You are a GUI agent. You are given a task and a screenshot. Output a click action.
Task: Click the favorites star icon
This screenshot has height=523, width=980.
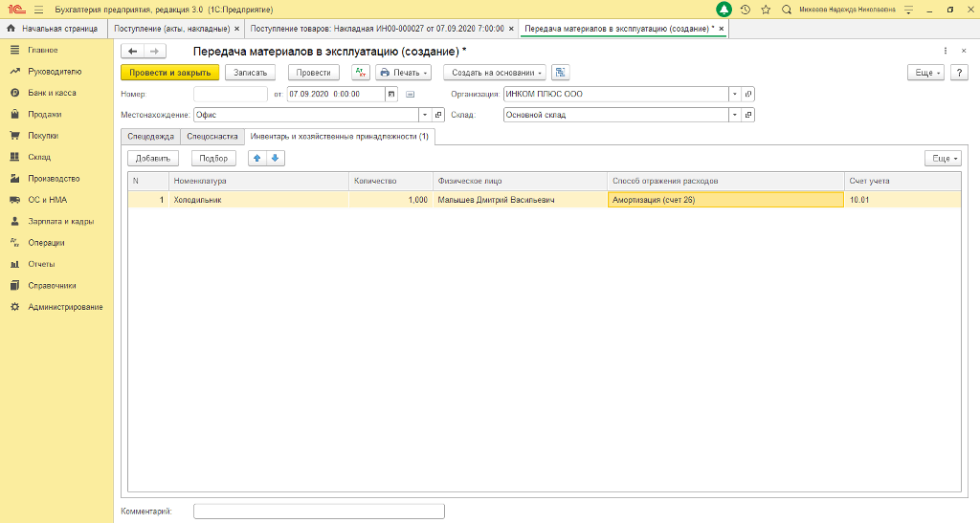pos(766,9)
